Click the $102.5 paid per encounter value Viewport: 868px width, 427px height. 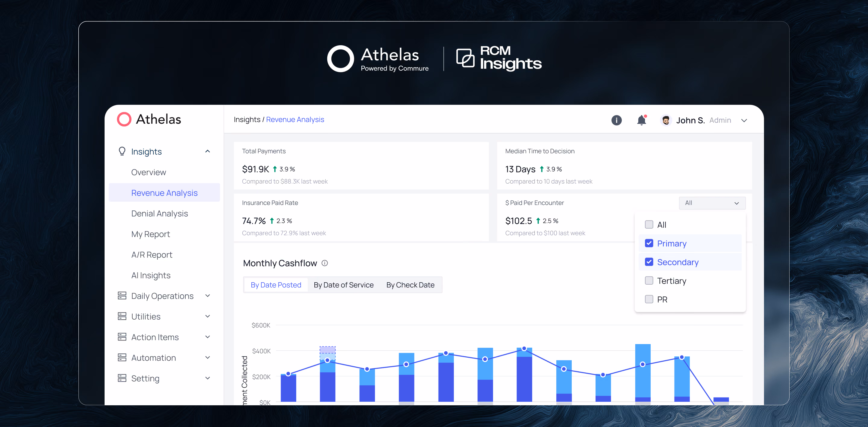point(518,221)
